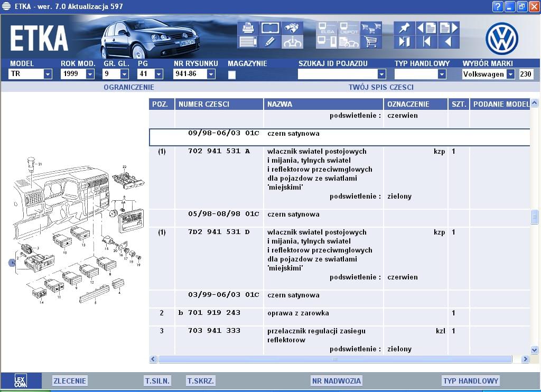The width and height of the screenshot is (541, 392).
Task: Click the Volkswagen logo emblem
Action: pos(502,39)
